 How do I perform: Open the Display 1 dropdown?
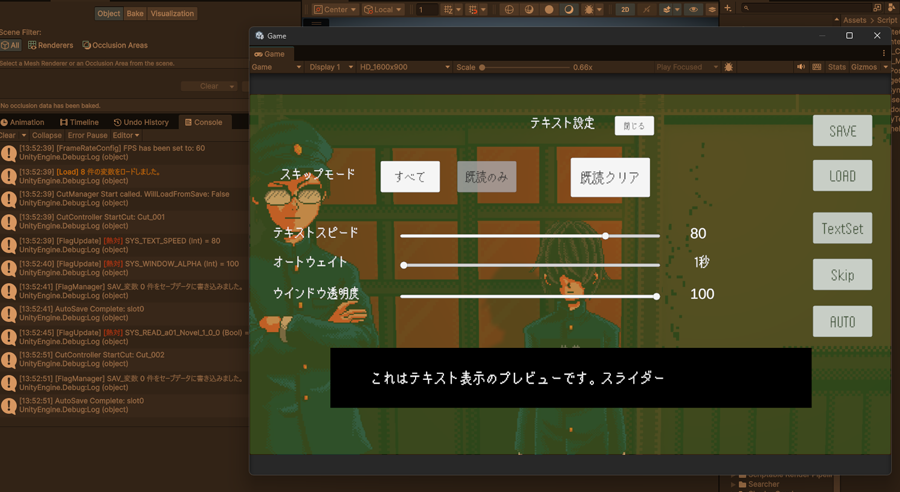click(331, 67)
